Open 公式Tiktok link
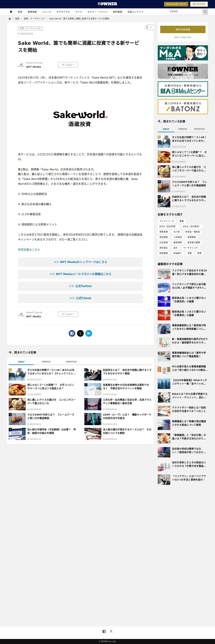 80,298
